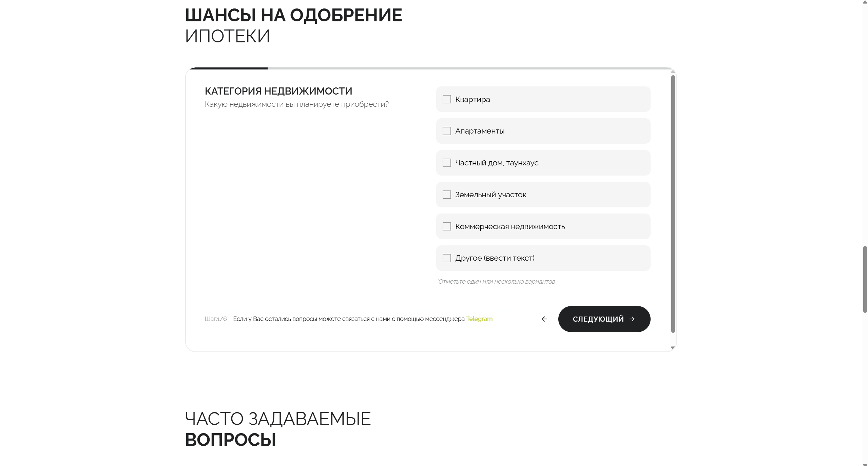The image size is (868, 466).
Task: Click the page scrollbar up arrow
Action: [865, 2]
